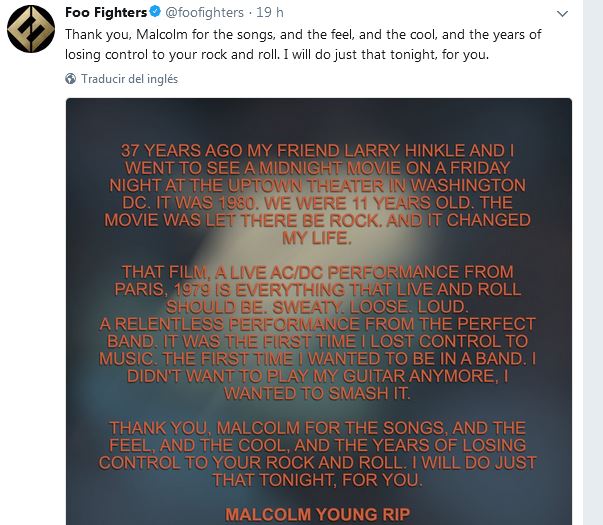603x525 pixels.
Task: Open the tweet options dropdown caret
Action: point(565,14)
